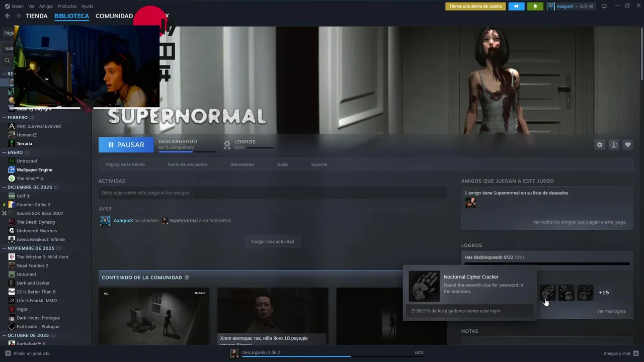Go back with the navigation arrow
Screen dimensions: 644x362
[7, 16]
